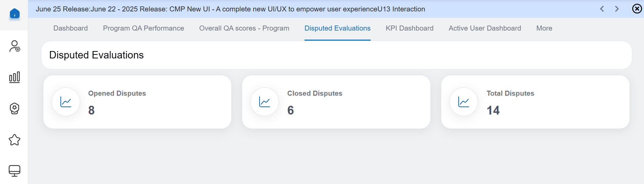This screenshot has width=644, height=184.
Task: Open the Active User Dashboard tab
Action: (x=485, y=28)
